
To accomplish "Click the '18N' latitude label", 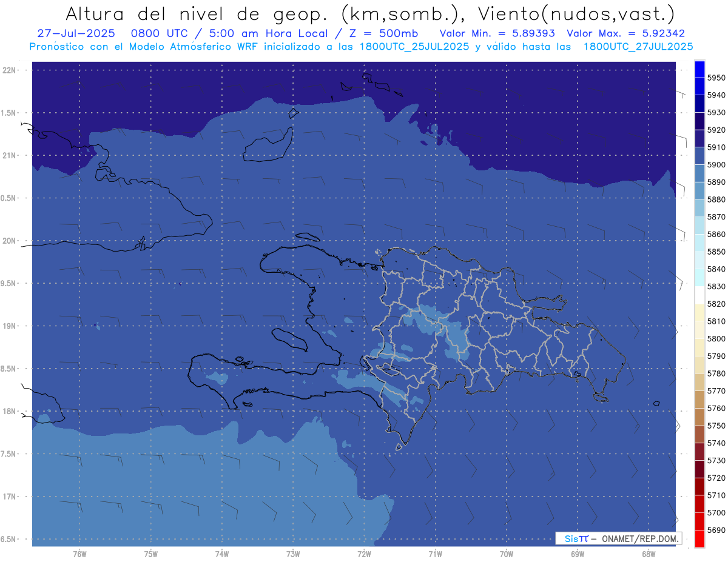I will click(10, 411).
